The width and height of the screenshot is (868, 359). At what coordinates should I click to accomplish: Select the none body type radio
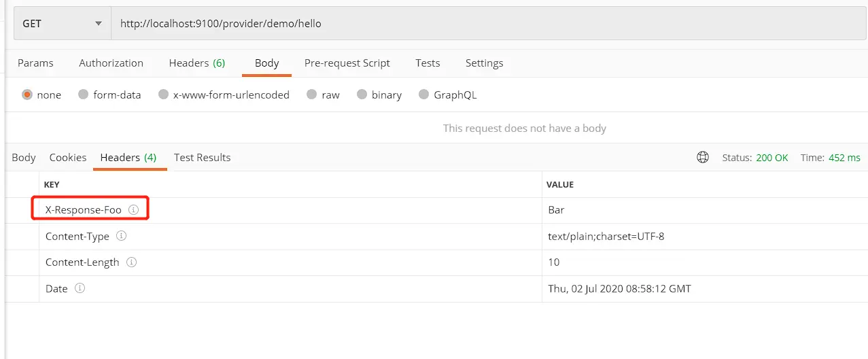27,95
